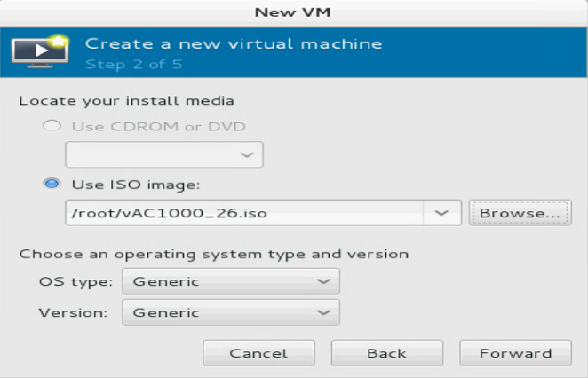This screenshot has height=378, width=588.
Task: Expand the ISO image path dropdown arrow
Action: 441,213
